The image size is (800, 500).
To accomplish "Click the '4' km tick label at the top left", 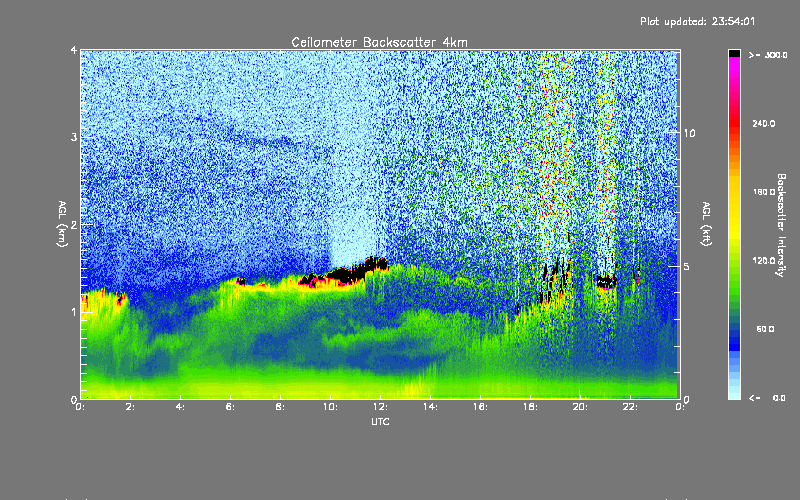I will tap(74, 51).
